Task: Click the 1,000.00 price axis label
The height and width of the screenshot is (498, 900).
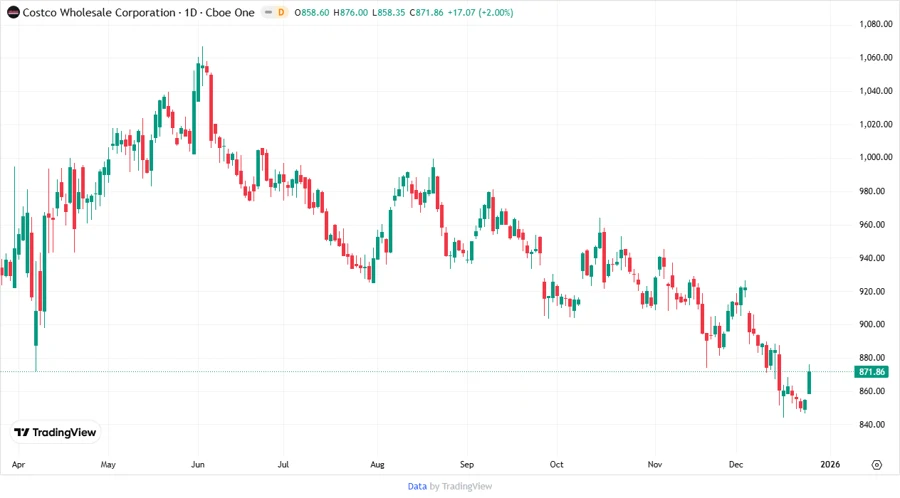Action: point(876,157)
